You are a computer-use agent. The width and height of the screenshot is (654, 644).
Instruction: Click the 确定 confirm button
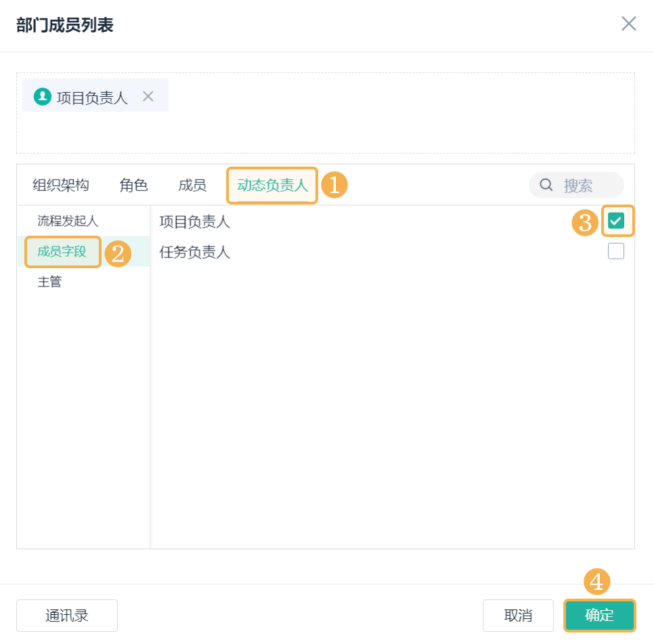click(x=599, y=616)
